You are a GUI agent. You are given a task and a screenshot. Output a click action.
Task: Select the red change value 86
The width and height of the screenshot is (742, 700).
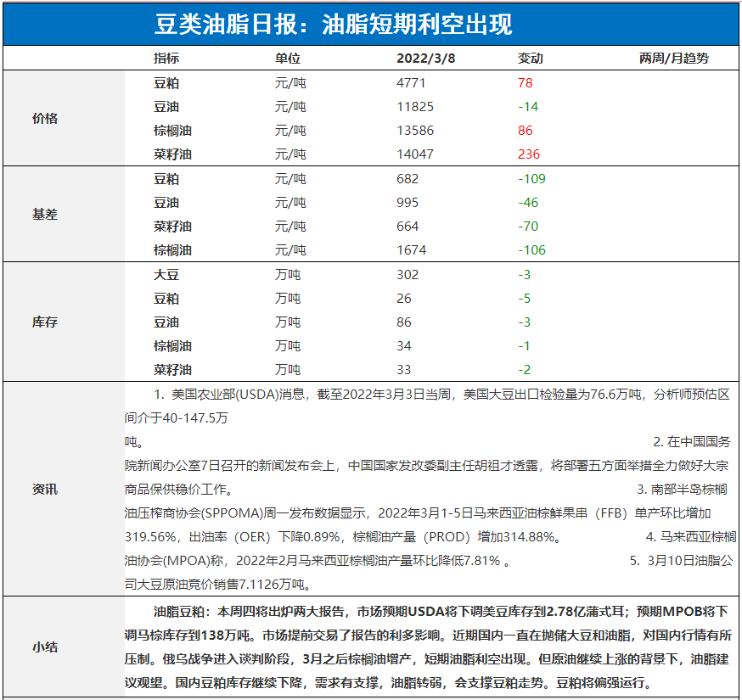coord(526,131)
